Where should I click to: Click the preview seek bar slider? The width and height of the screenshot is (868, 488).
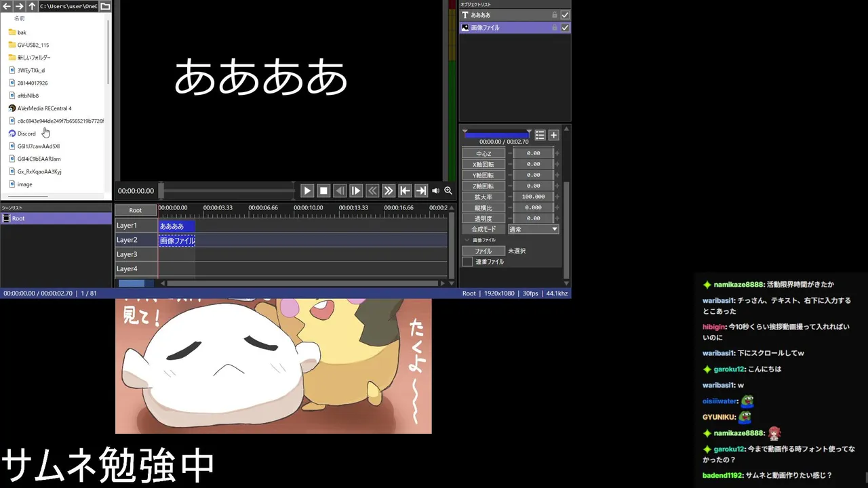[227, 191]
